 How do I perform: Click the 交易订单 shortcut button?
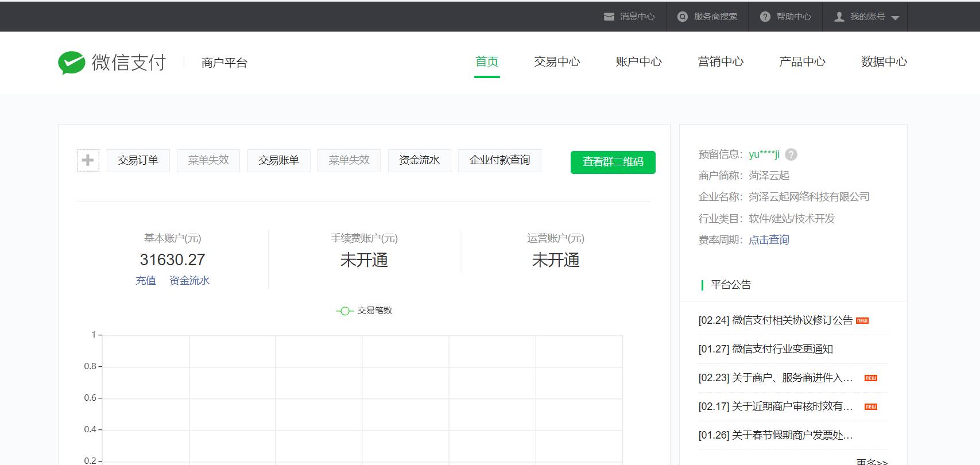pyautogui.click(x=138, y=160)
